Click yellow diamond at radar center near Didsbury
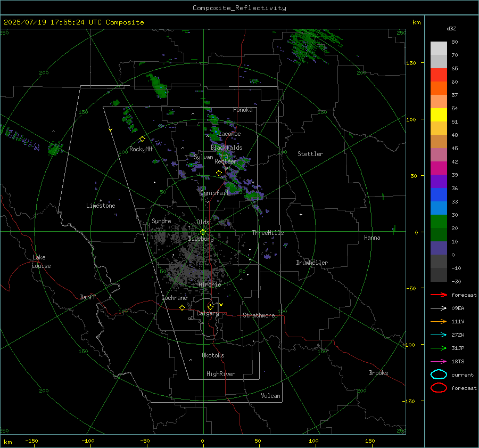Viewport: 479px width, 448px height. tap(203, 232)
